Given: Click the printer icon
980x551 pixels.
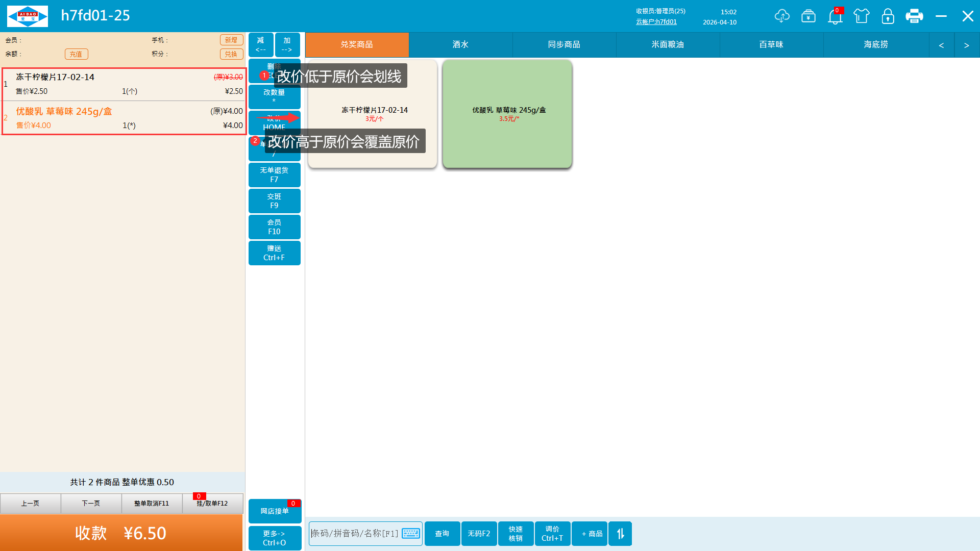Looking at the screenshot, I should (x=914, y=16).
